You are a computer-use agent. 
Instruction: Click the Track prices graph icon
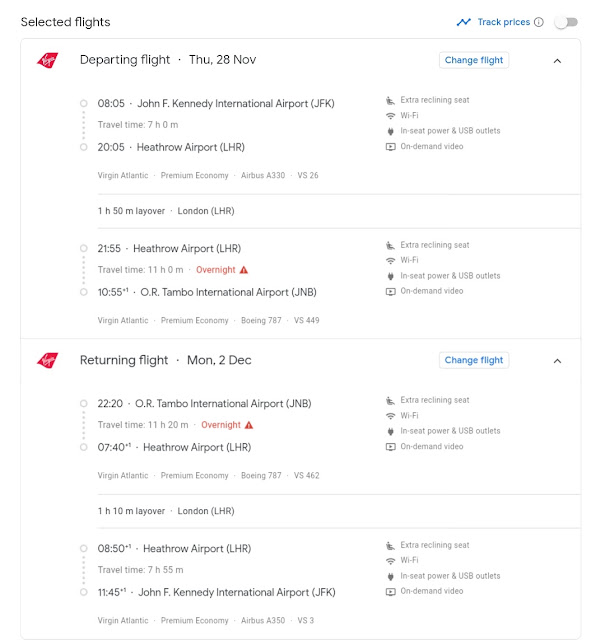(x=463, y=22)
